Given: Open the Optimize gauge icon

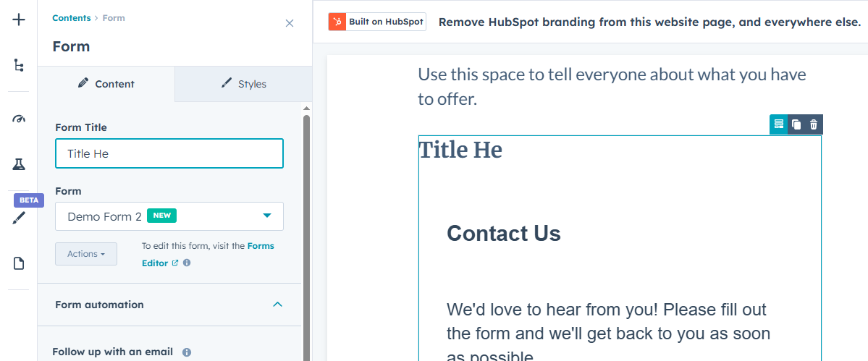Looking at the screenshot, I should (x=19, y=119).
